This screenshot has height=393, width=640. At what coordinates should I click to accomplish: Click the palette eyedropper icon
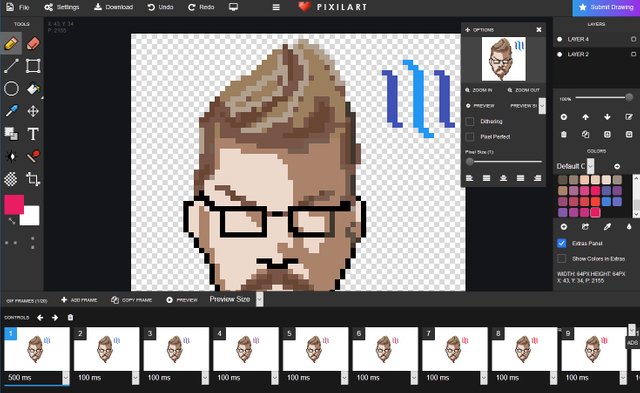tap(607, 226)
